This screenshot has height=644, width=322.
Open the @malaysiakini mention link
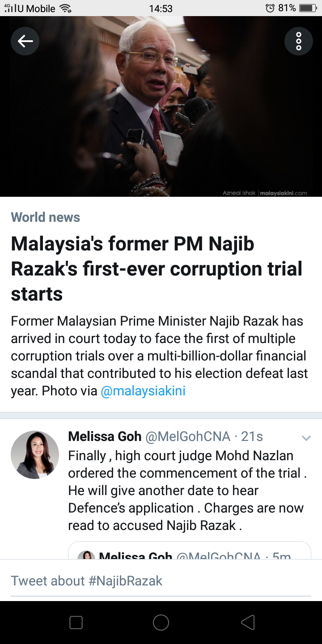143,391
